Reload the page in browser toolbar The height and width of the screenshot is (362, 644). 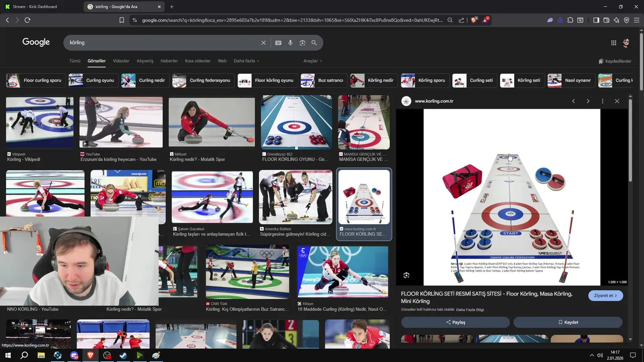27,20
